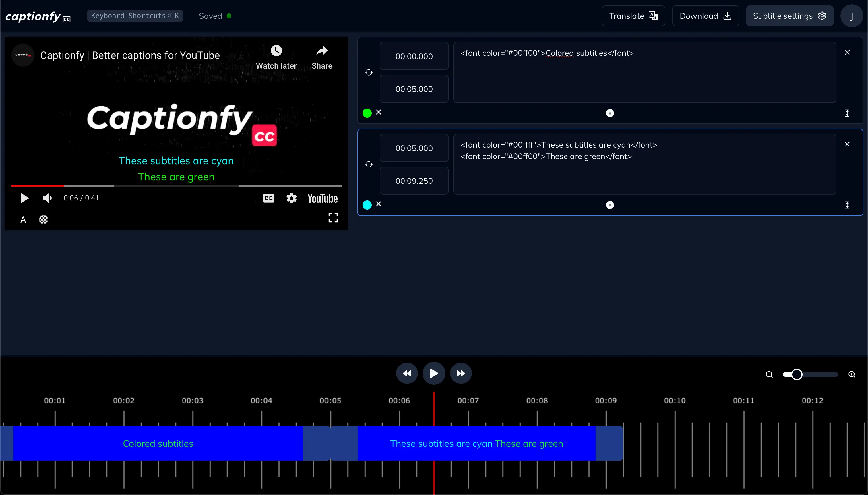The width and height of the screenshot is (868, 495).
Task: Zoom out the timeline
Action: (769, 374)
